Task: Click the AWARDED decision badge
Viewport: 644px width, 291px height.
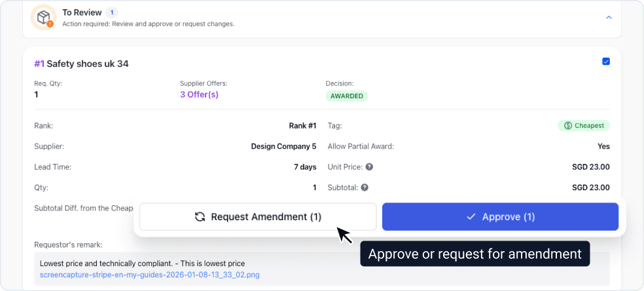Action: pos(347,96)
